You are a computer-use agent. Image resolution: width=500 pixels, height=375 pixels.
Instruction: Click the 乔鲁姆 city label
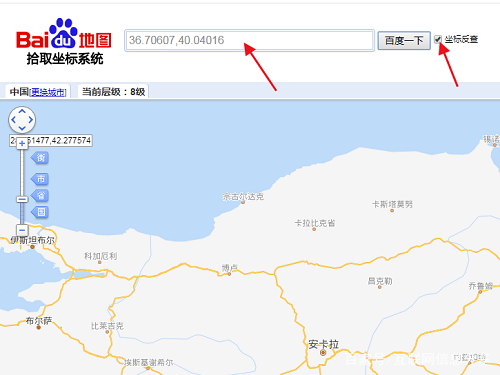point(480,286)
